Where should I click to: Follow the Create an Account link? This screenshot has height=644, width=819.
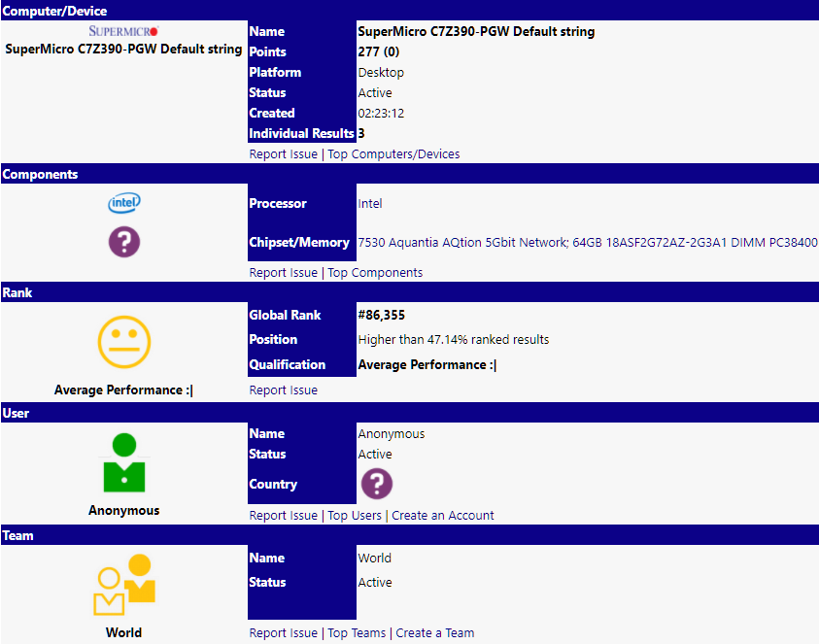coord(443,516)
